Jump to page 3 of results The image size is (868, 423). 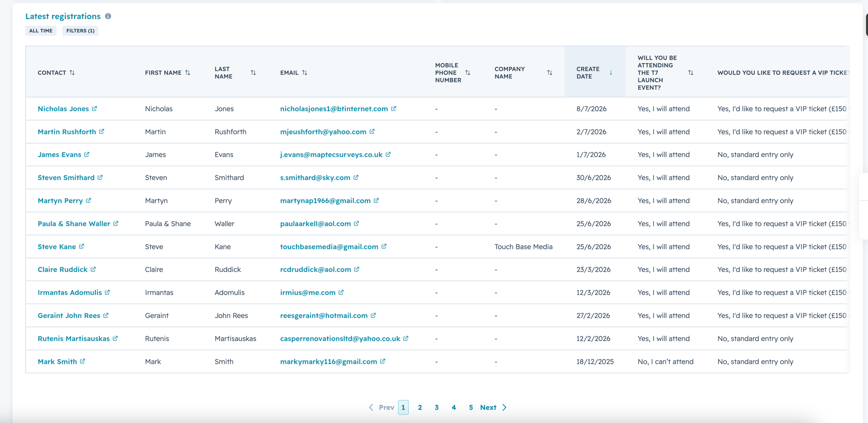pyautogui.click(x=437, y=407)
